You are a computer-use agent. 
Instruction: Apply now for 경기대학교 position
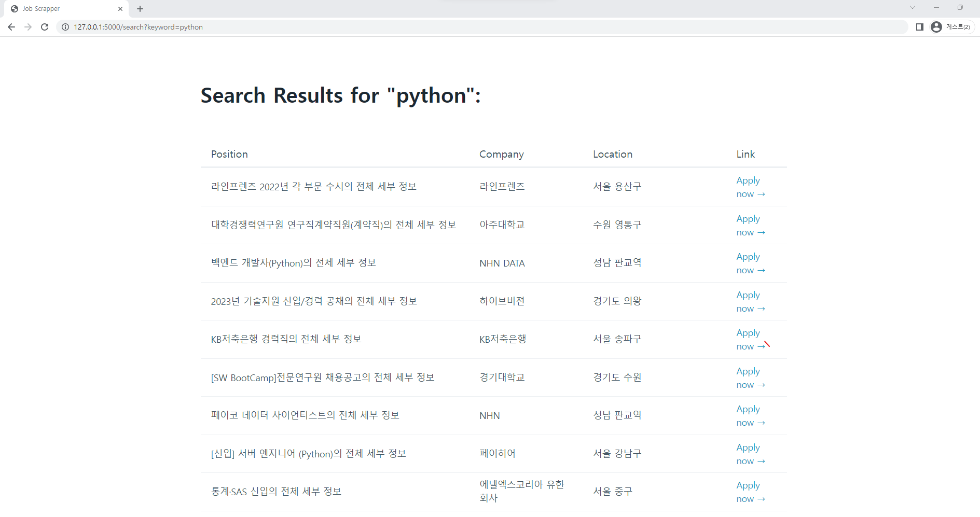pyautogui.click(x=751, y=378)
